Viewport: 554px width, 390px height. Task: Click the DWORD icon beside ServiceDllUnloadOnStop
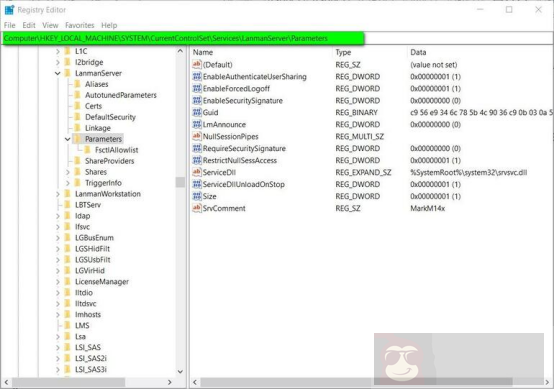pos(197,184)
